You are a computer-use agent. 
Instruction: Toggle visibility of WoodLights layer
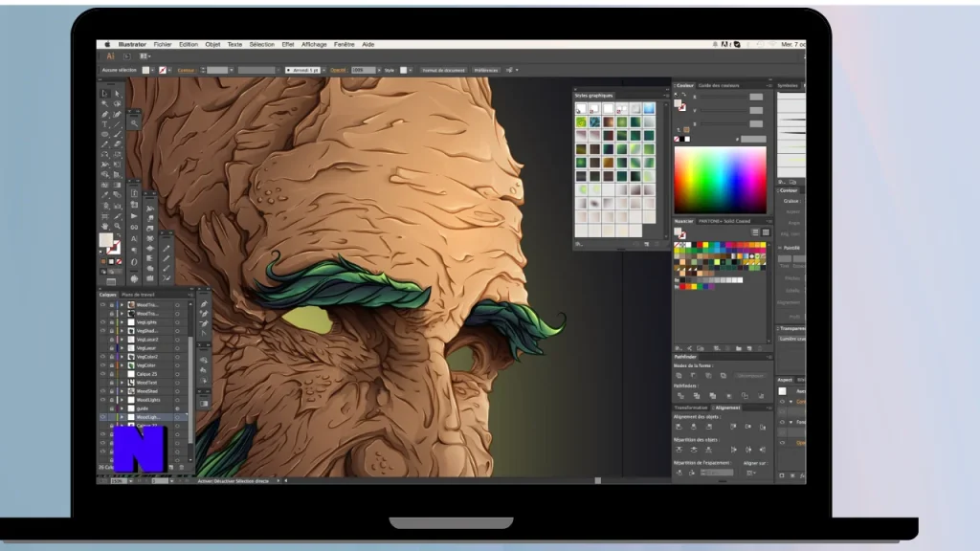pos(103,400)
